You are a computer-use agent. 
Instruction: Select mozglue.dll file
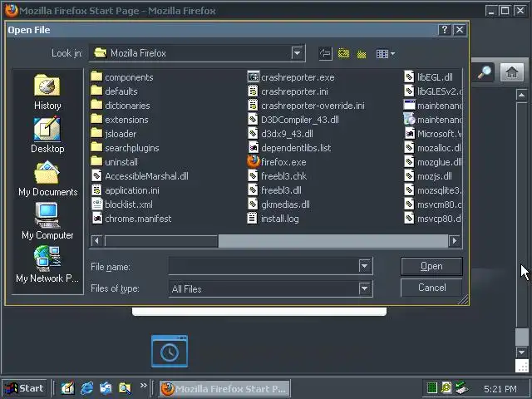[x=433, y=162]
